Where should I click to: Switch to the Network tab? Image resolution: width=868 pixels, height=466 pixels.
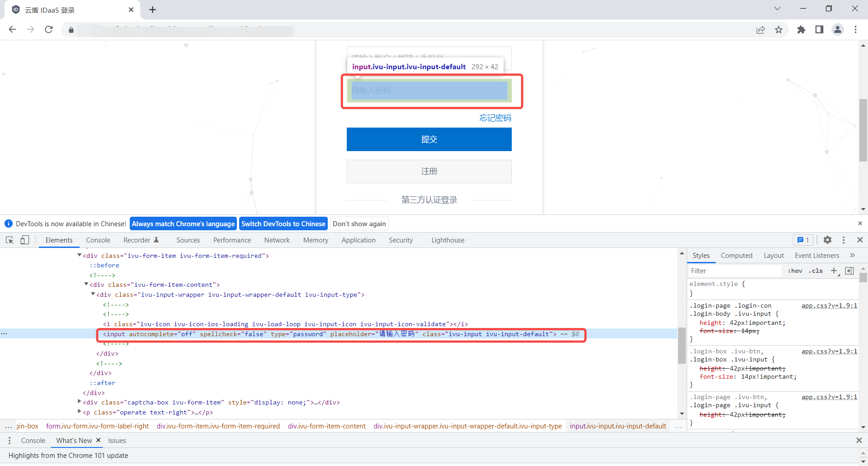click(x=277, y=240)
